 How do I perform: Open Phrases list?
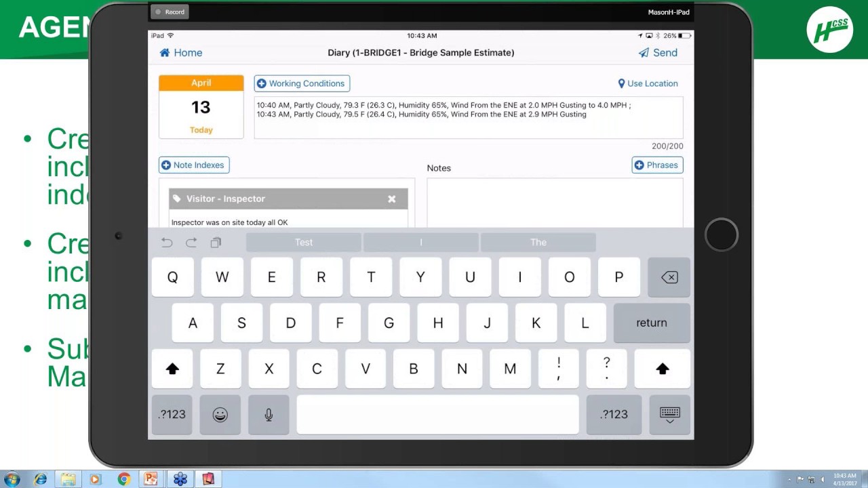point(657,165)
